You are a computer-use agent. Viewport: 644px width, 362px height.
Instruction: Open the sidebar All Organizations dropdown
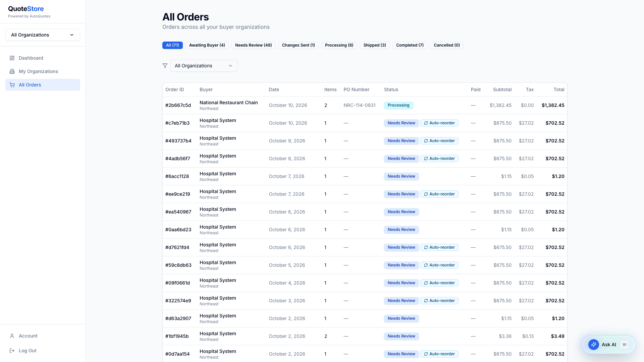pos(43,35)
